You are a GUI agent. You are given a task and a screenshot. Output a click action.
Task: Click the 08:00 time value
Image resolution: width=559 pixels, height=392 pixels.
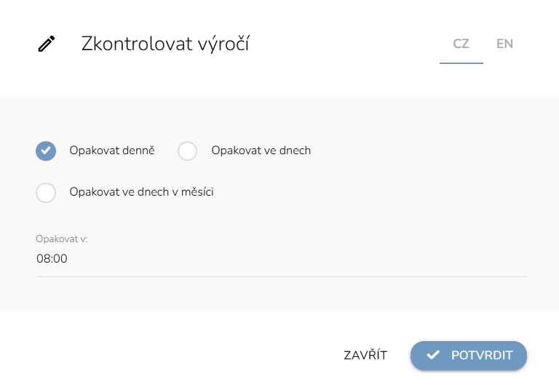52,259
